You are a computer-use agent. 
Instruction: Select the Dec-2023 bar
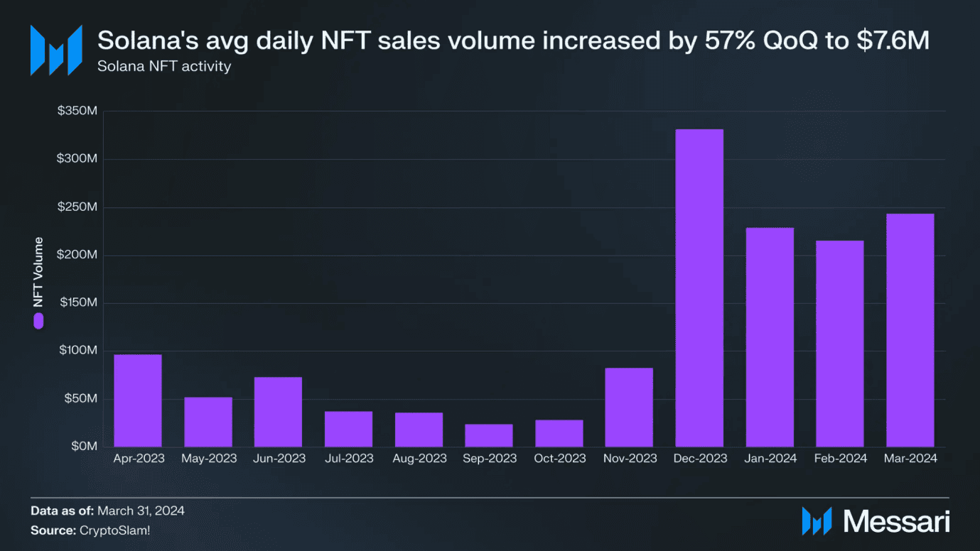[699, 288]
